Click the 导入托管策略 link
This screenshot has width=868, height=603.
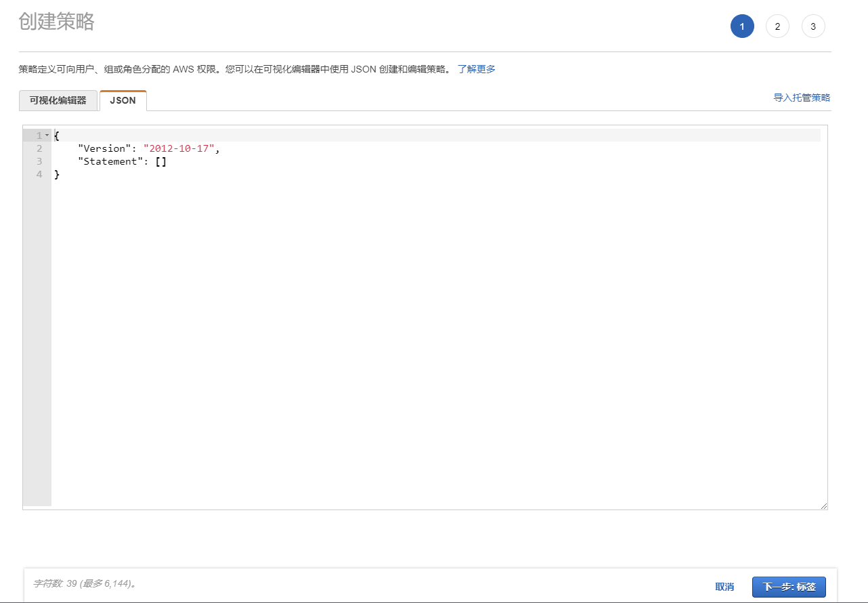(x=802, y=98)
